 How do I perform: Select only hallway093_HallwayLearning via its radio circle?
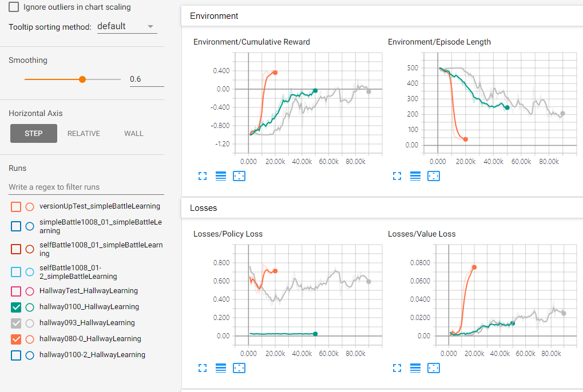[30, 323]
